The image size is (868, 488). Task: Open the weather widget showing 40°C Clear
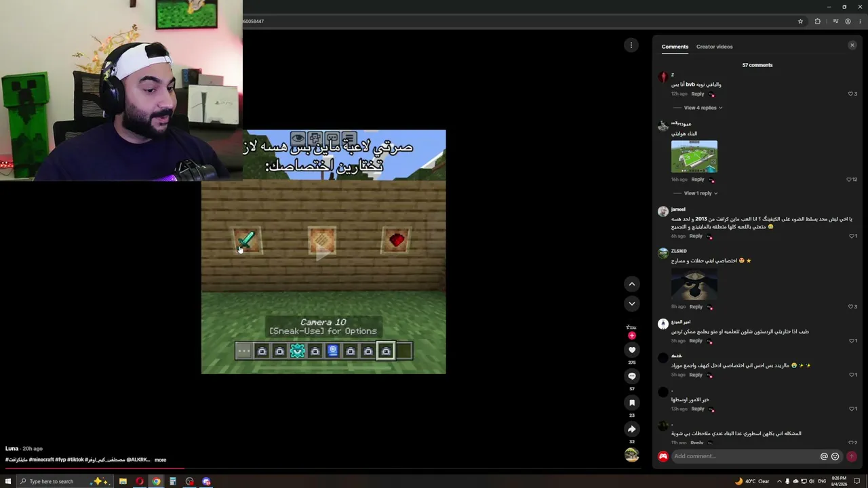752,481
